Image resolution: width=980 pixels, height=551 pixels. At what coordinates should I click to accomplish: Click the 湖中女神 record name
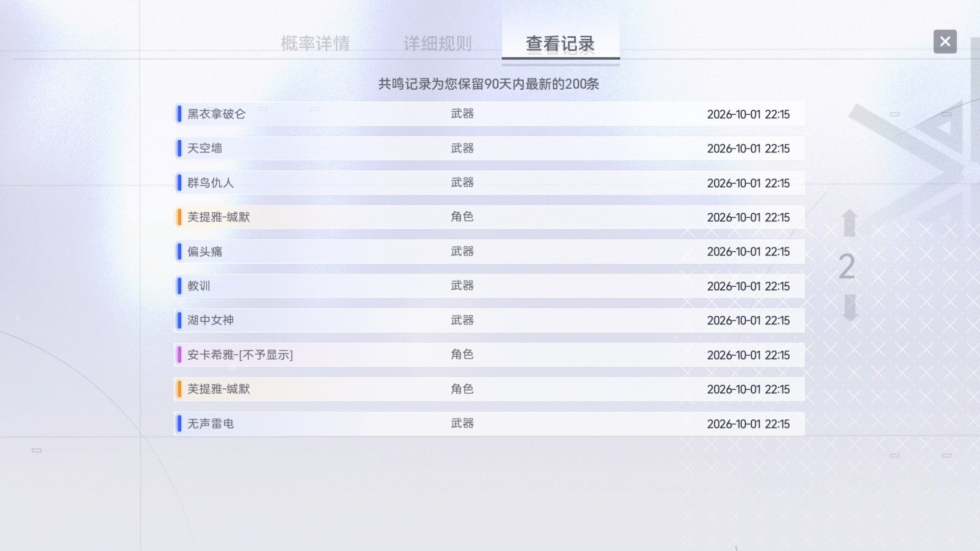pyautogui.click(x=210, y=320)
